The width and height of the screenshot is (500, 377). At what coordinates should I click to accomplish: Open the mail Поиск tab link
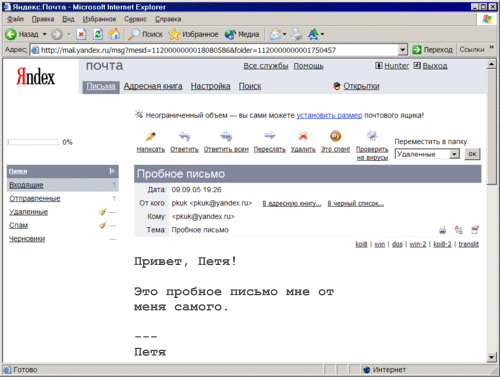click(x=250, y=86)
